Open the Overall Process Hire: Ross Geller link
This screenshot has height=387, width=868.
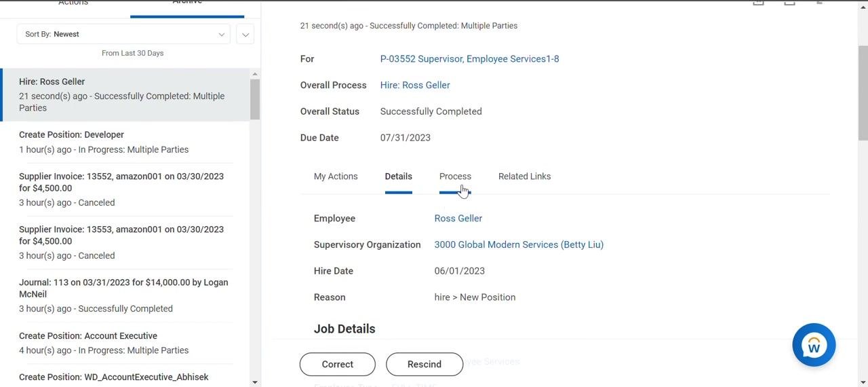click(415, 86)
